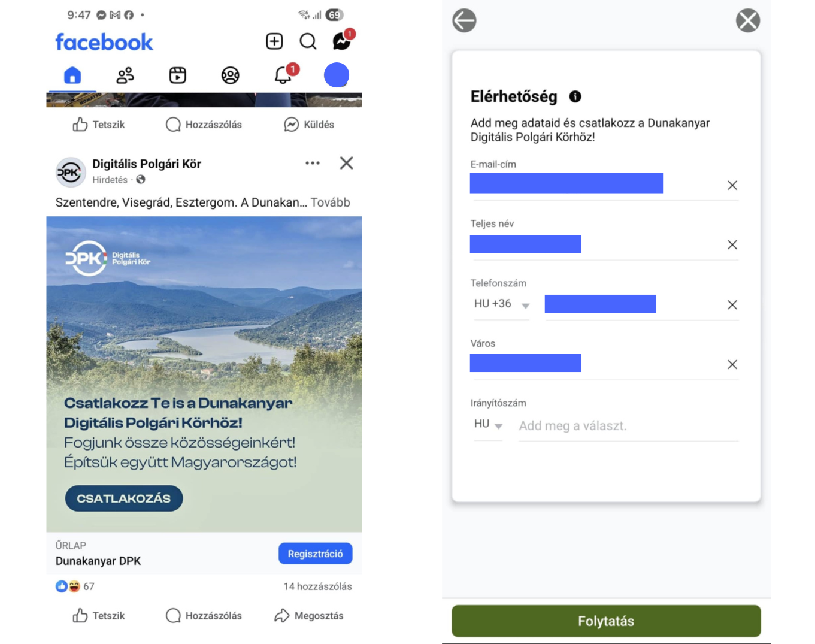Expand ad text with Tovább link
This screenshot has width=815, height=644.
click(330, 202)
